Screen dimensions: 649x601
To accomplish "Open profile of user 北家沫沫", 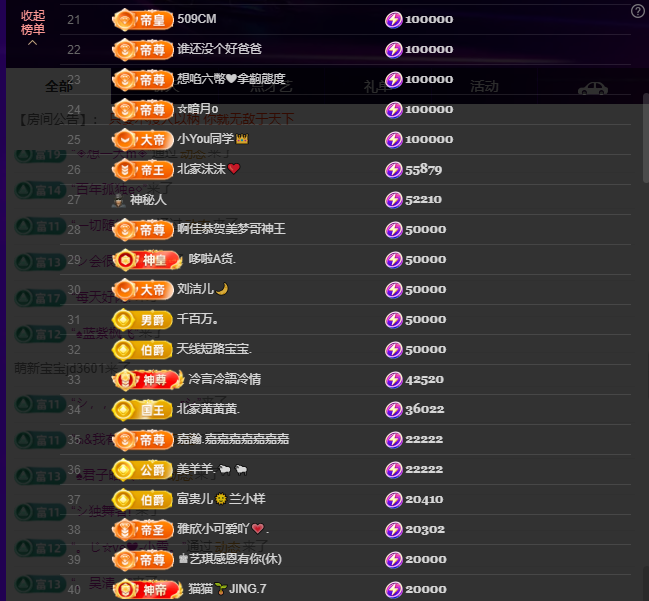I will (201, 169).
